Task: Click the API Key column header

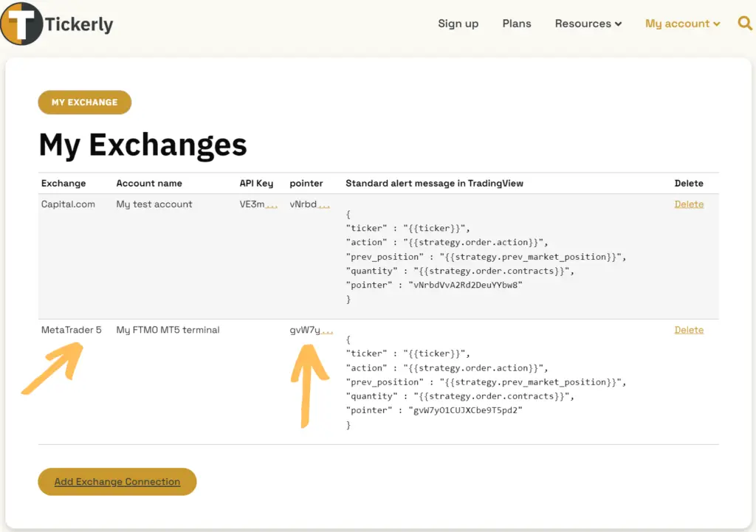Action: coord(256,183)
